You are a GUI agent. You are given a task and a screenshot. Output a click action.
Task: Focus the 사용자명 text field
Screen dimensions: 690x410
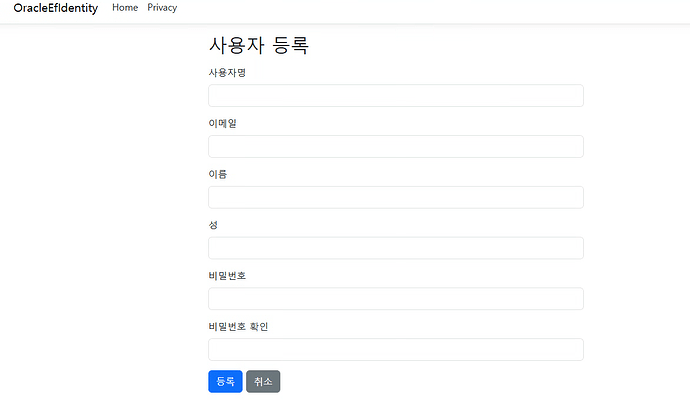point(396,95)
